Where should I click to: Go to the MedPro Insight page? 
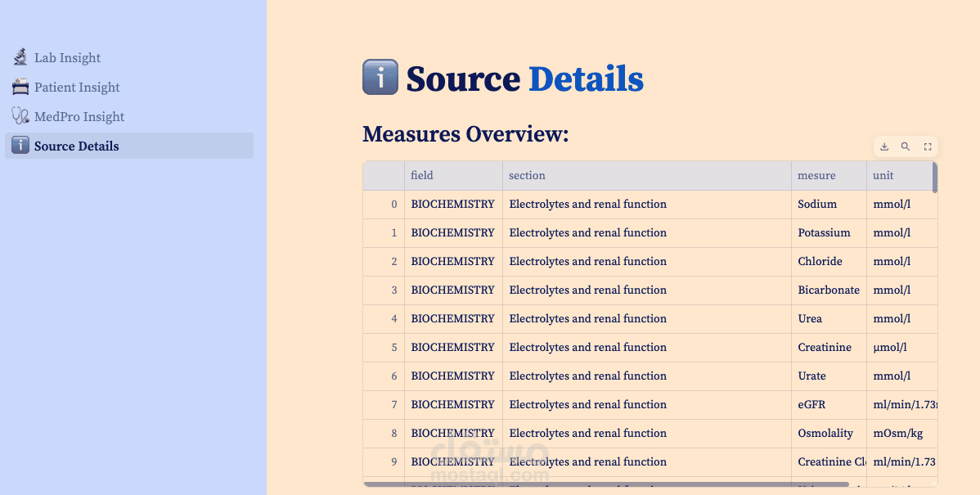click(x=79, y=116)
